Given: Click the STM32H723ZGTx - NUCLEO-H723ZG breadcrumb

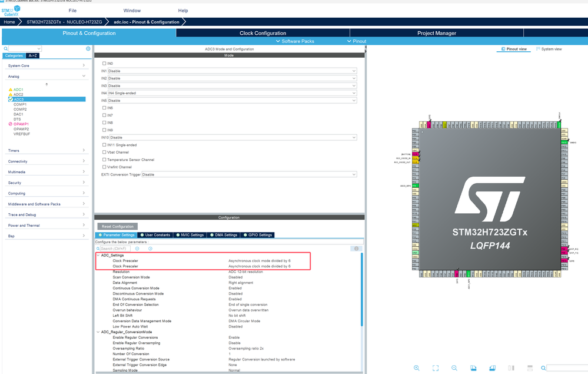Looking at the screenshot, I should click(64, 22).
